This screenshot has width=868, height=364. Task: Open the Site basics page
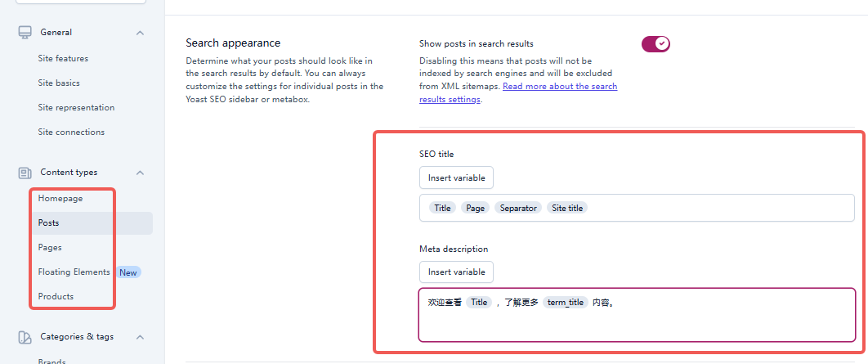click(x=59, y=83)
